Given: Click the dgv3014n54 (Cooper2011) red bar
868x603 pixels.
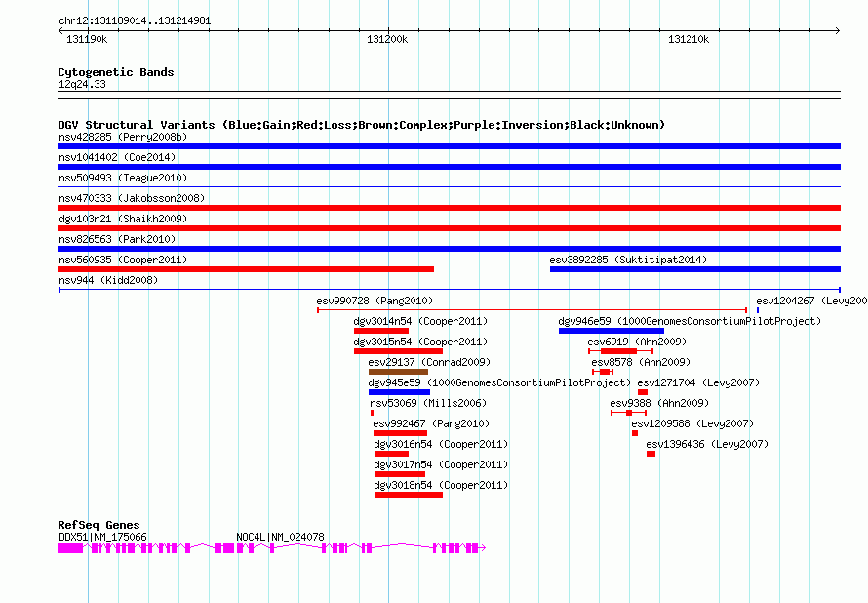Looking at the screenshot, I should [381, 331].
